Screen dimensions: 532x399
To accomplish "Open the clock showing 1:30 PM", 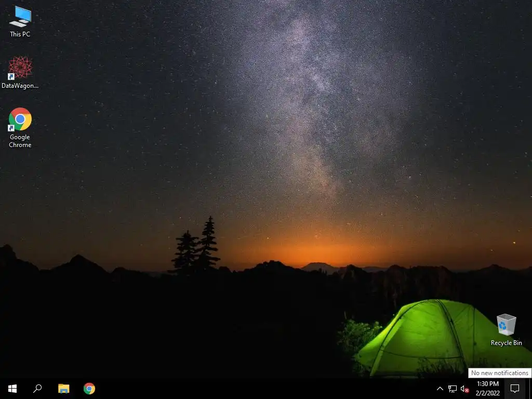I will [x=487, y=389].
